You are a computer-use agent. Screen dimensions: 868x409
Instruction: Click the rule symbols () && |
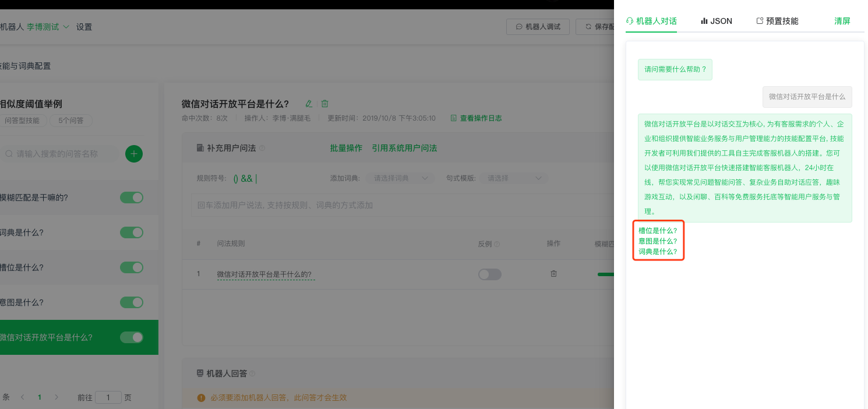[245, 178]
